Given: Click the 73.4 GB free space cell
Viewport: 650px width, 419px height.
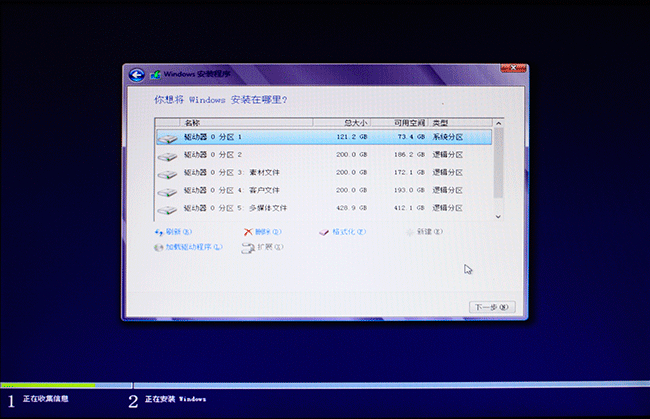Looking at the screenshot, I should click(411, 137).
